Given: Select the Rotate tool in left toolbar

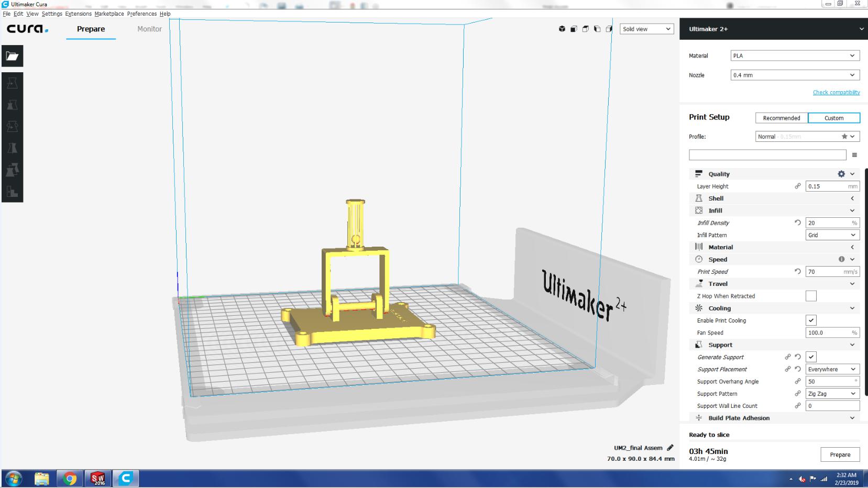Looking at the screenshot, I should [12, 127].
